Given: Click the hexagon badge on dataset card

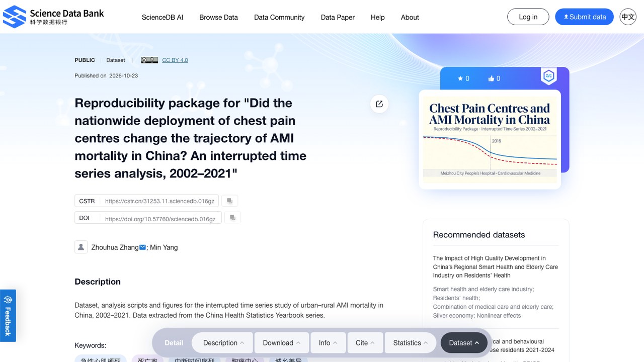Looking at the screenshot, I should pos(548,76).
